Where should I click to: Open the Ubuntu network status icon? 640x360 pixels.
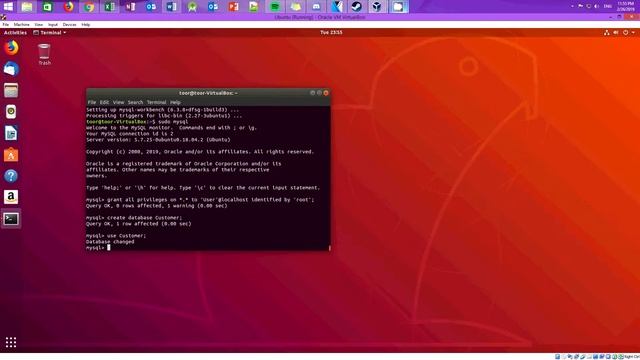pyautogui.click(x=607, y=33)
